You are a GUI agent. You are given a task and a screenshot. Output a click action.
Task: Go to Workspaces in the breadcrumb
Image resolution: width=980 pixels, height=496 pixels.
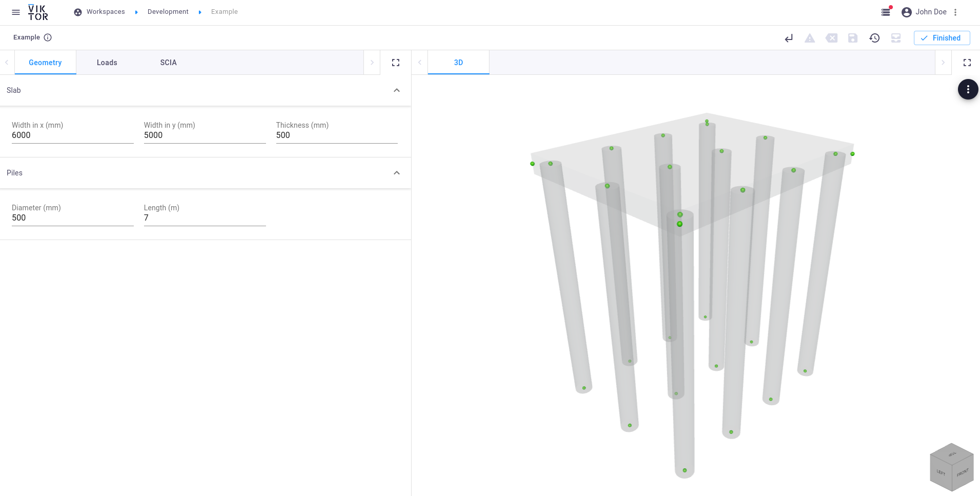point(105,12)
